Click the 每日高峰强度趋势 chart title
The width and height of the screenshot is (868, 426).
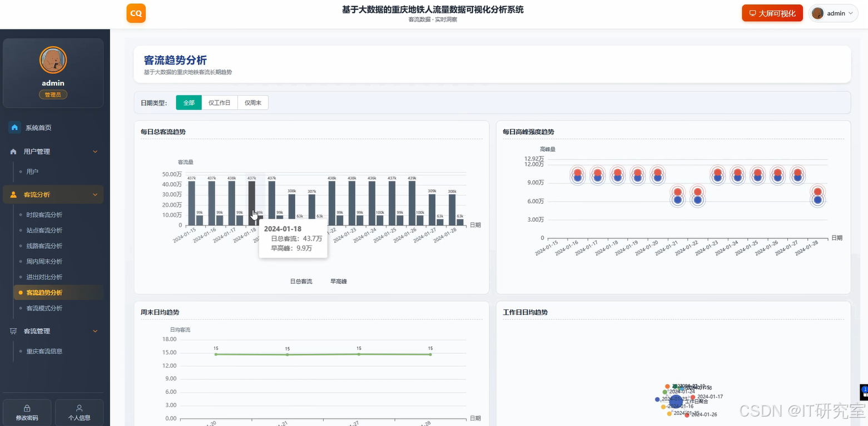tap(528, 132)
